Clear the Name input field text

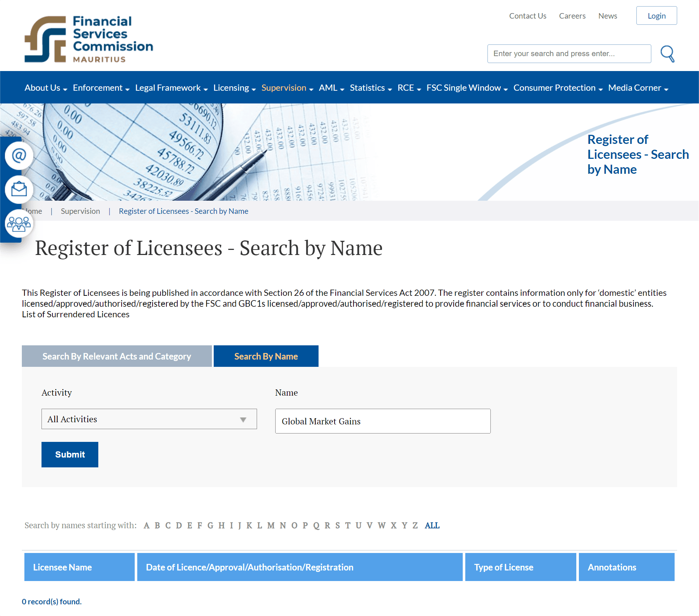point(383,420)
